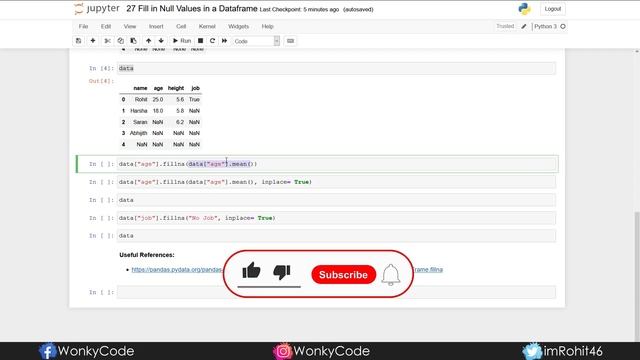Screen dimensions: 640x360
Task: Click the Jupyter logo
Action: click(97, 9)
